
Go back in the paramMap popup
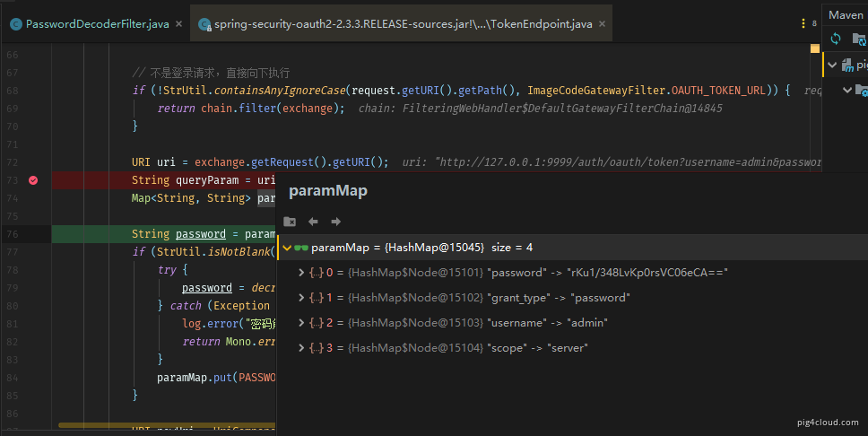pyautogui.click(x=313, y=222)
